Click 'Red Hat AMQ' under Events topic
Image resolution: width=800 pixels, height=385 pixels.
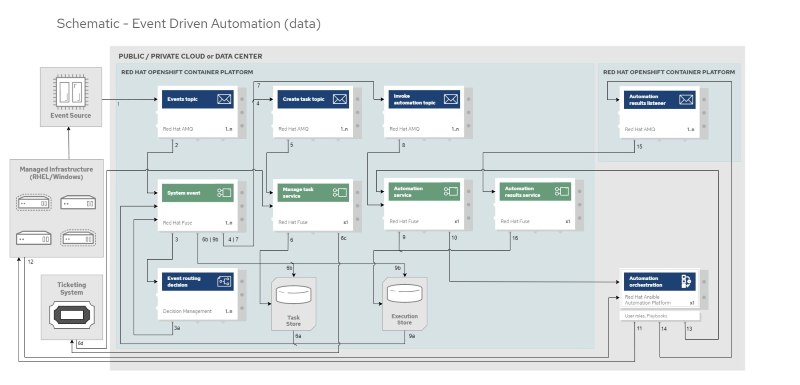[x=179, y=129]
